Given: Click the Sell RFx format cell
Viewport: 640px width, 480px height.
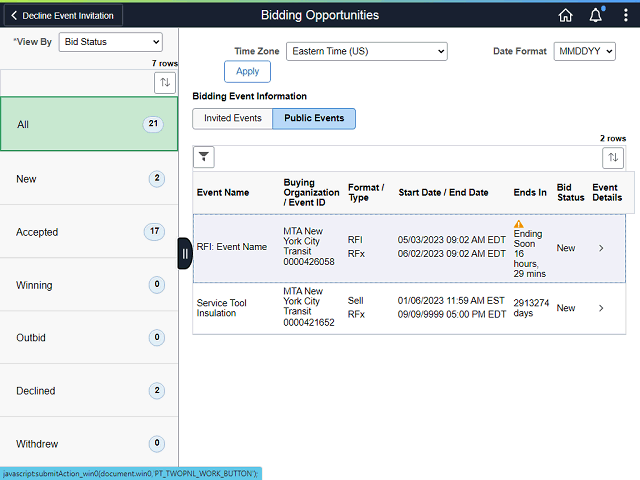Looking at the screenshot, I should [356, 308].
